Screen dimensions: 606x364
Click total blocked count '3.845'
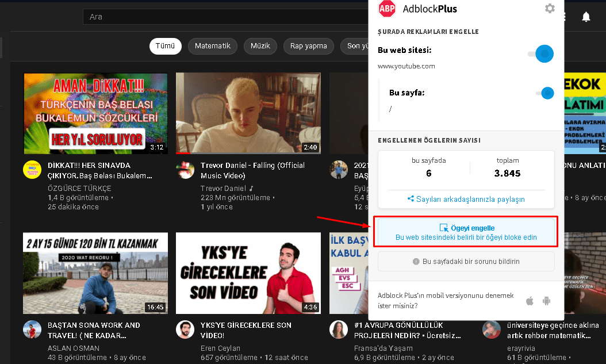point(508,173)
